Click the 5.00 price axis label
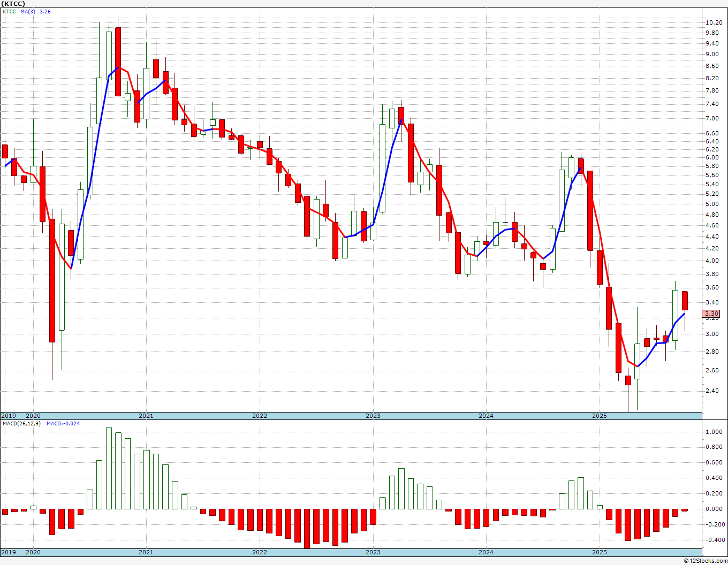 [x=712, y=204]
